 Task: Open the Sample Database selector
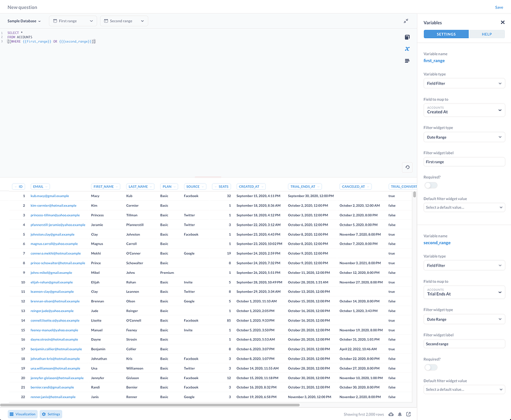click(x=24, y=21)
